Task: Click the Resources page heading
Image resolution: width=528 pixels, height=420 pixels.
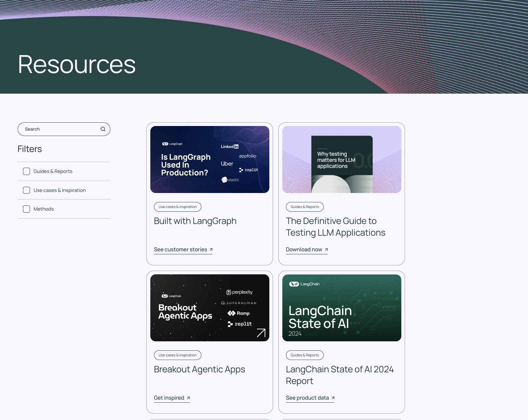Action: click(77, 64)
